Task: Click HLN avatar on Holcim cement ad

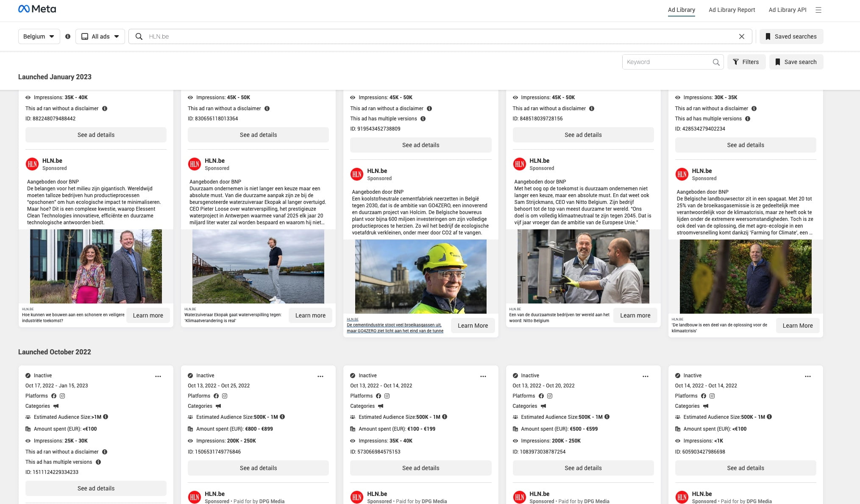Action: [357, 174]
